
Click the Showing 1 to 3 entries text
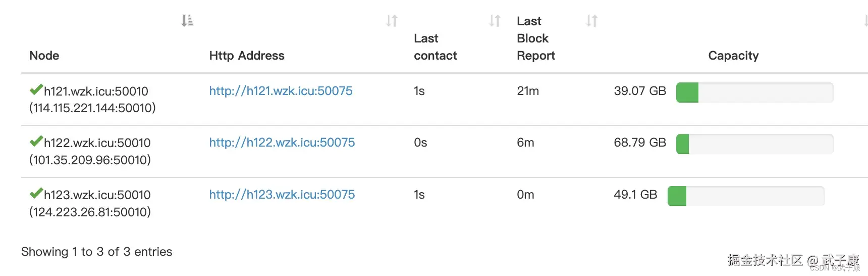[97, 252]
